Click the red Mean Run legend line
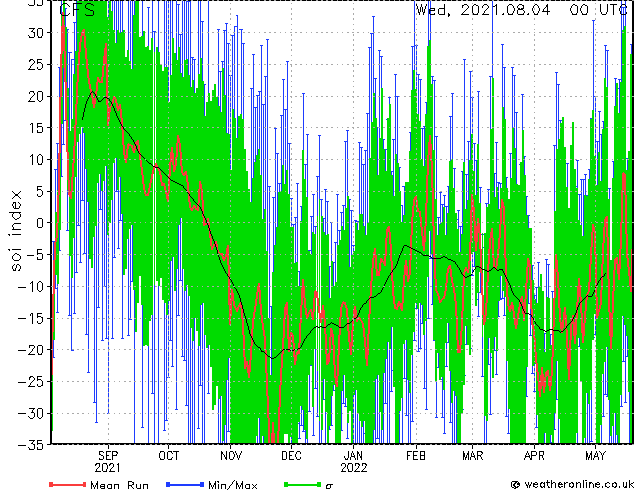The image size is (634, 490). pos(67,484)
